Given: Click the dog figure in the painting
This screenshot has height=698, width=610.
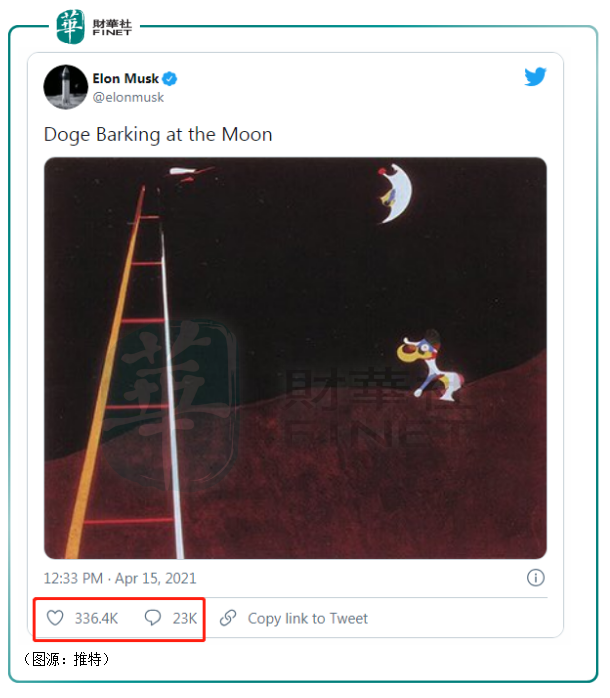Looking at the screenshot, I should (430, 365).
